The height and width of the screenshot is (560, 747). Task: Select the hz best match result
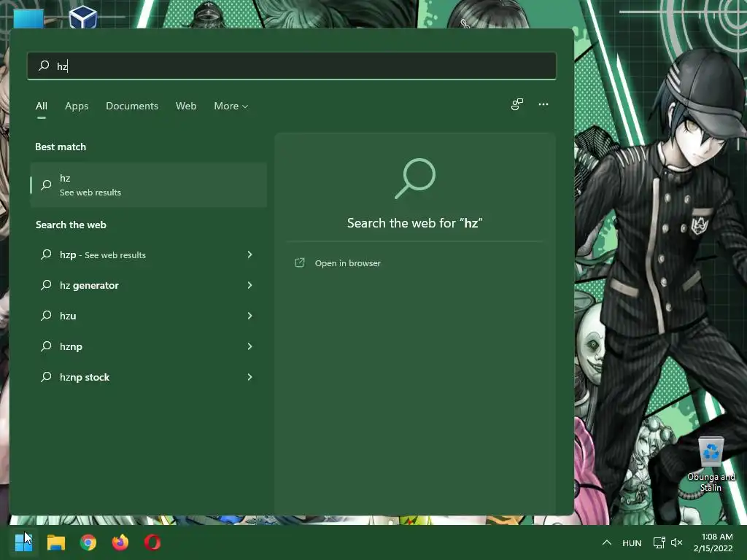pos(149,184)
